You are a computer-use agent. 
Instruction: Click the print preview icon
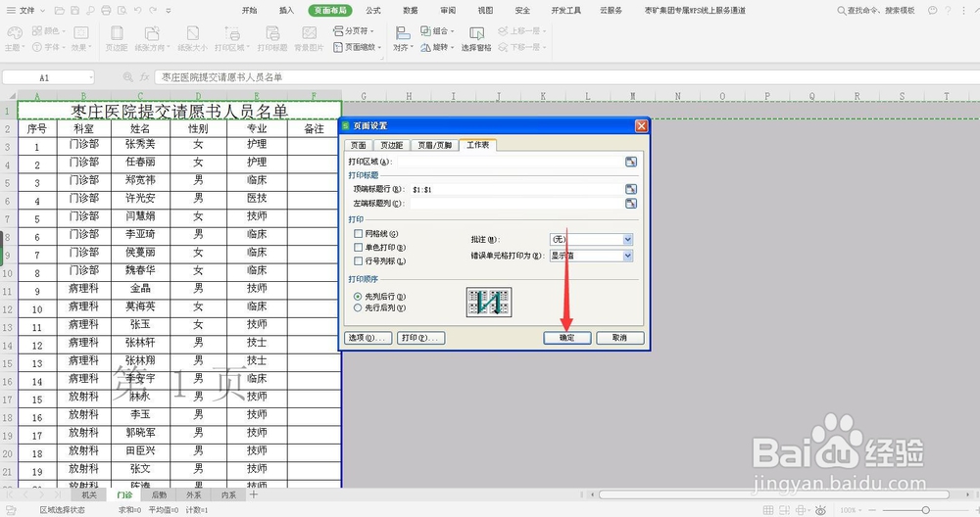pyautogui.click(x=122, y=11)
